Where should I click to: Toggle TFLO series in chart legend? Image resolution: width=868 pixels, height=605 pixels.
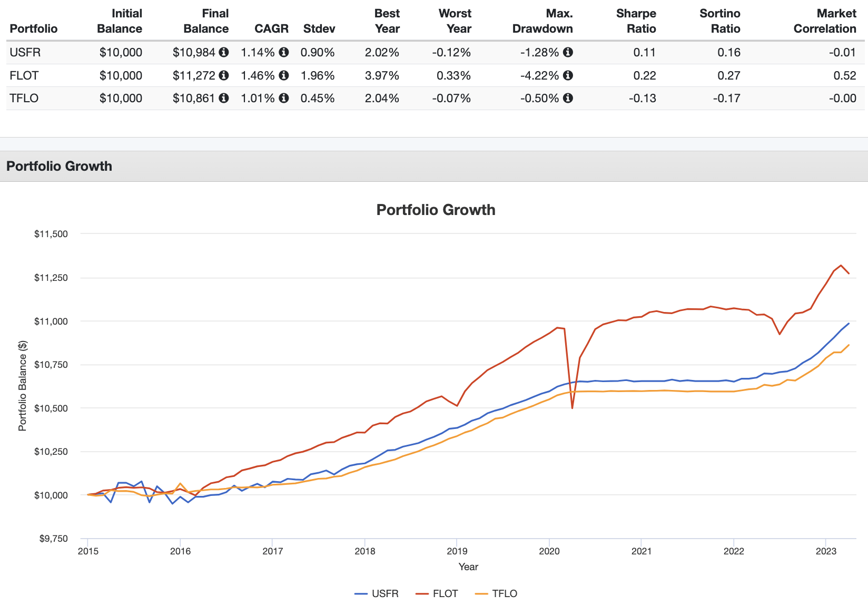496,593
